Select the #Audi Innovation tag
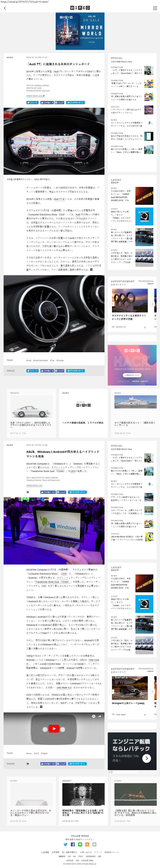 pos(41,361)
